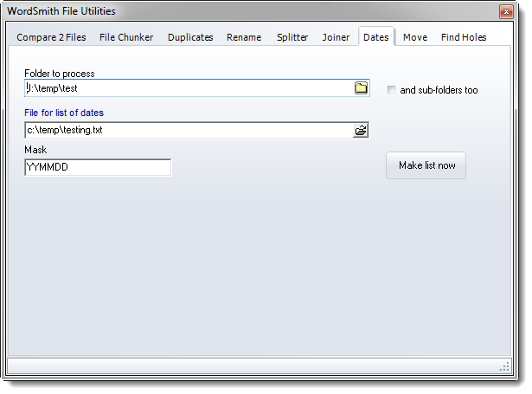
Task: Switch to the Move tab
Action: click(415, 37)
